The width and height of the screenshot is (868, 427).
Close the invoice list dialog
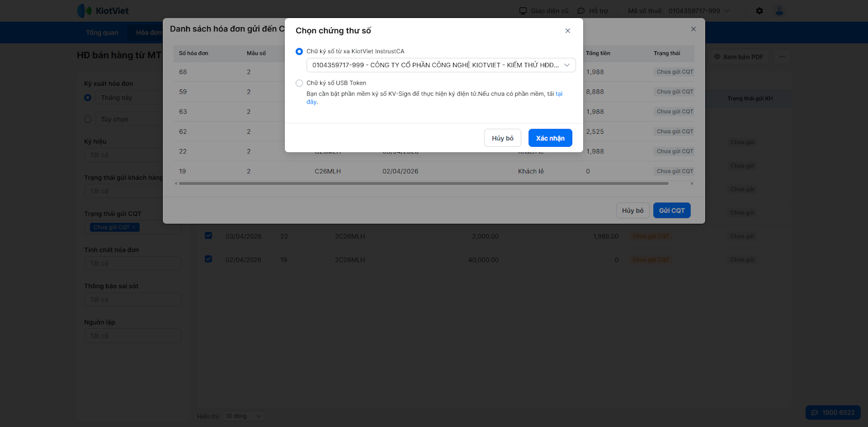[693, 29]
